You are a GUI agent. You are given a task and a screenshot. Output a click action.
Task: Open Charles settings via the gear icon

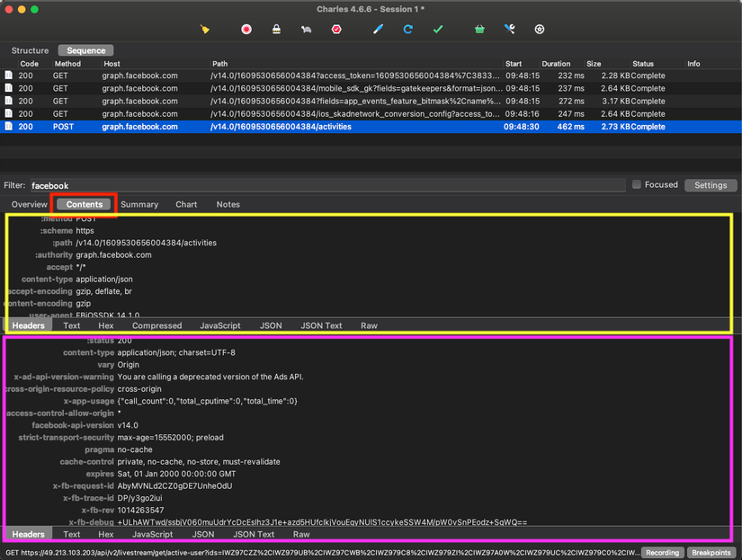(539, 29)
